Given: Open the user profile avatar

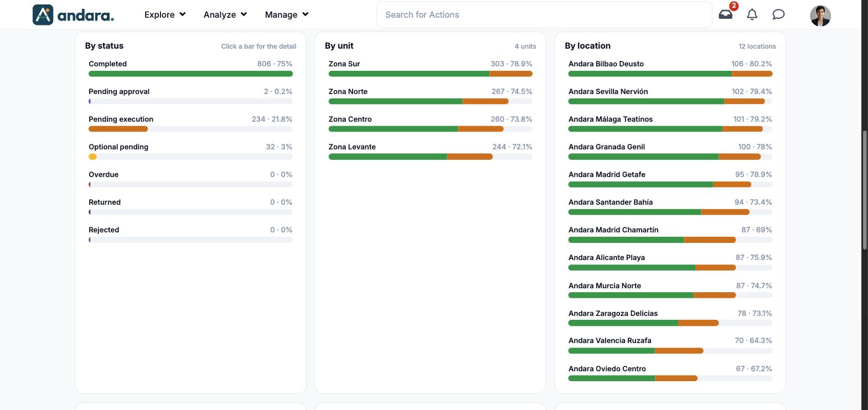Looking at the screenshot, I should tap(820, 15).
